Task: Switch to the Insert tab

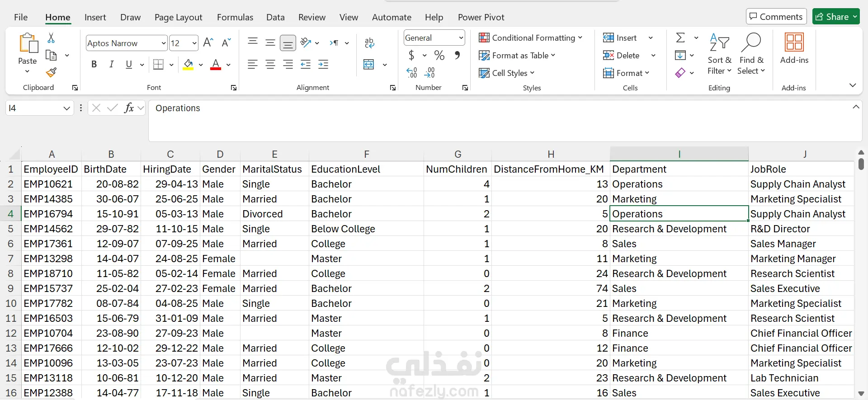Action: click(x=95, y=17)
